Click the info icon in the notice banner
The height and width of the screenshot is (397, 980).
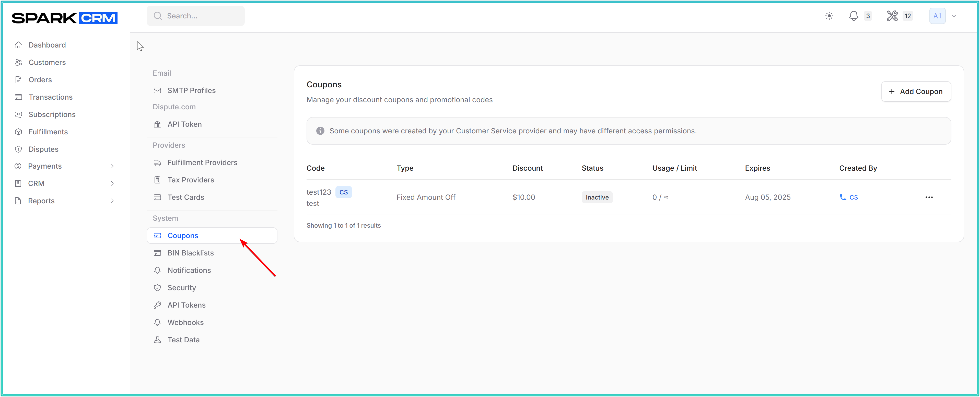320,131
